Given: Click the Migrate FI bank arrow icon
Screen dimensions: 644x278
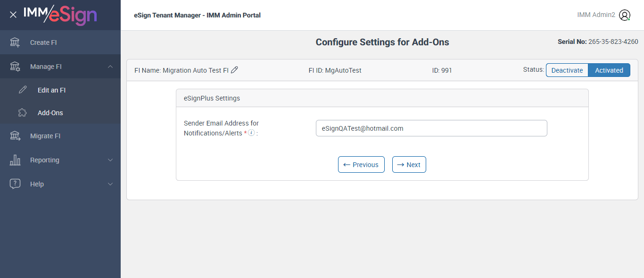Looking at the screenshot, I should (x=15, y=136).
